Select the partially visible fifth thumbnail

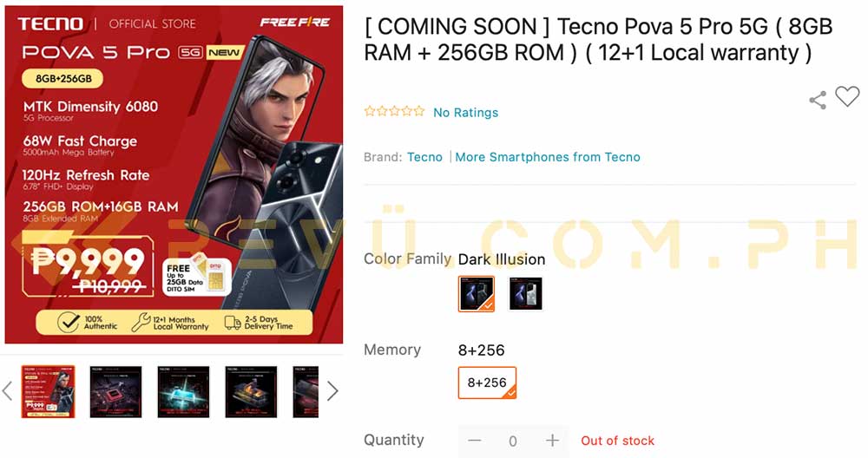coord(306,391)
